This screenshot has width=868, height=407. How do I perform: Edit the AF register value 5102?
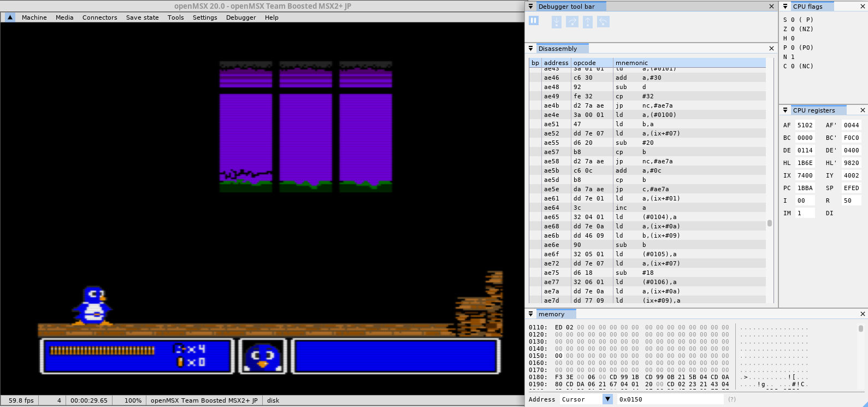pyautogui.click(x=805, y=125)
